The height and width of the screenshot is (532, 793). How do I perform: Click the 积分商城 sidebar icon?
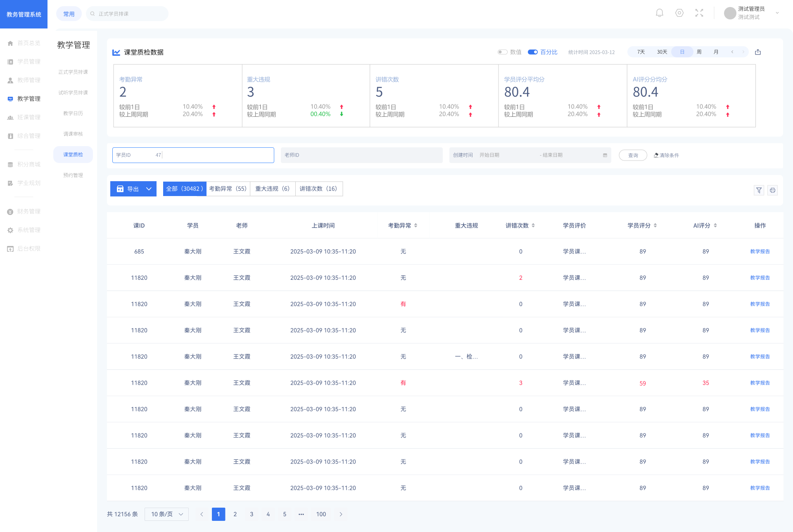[x=10, y=164]
